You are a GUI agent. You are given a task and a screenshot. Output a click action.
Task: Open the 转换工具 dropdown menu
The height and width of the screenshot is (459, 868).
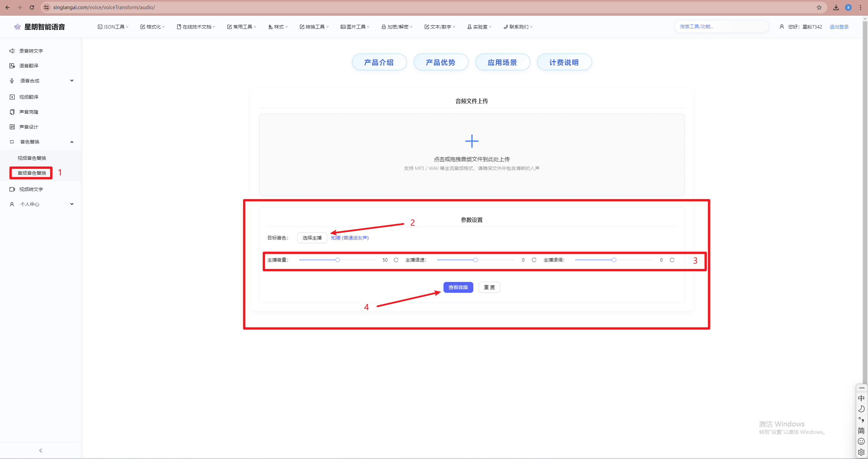(x=314, y=27)
